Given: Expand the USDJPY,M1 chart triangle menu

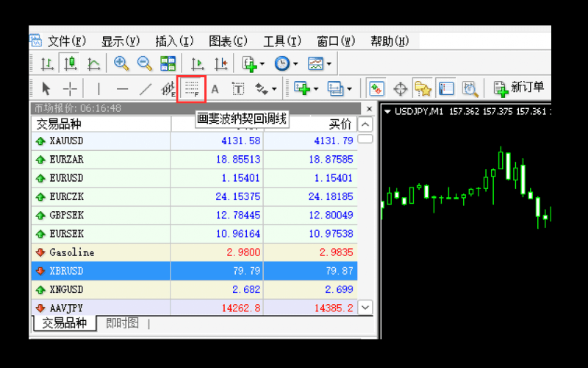Looking at the screenshot, I should click(387, 112).
